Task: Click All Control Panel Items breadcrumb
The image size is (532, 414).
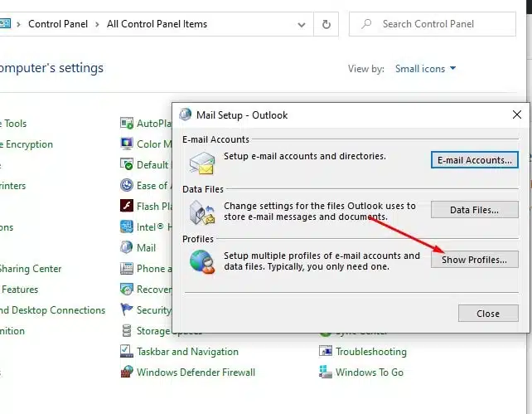Action: pos(157,24)
